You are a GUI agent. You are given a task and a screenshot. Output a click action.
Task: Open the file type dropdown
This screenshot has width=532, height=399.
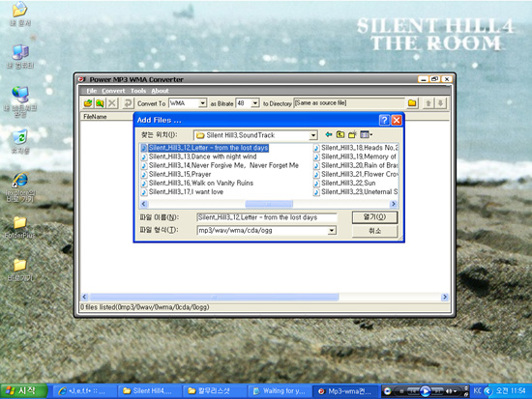tap(332, 231)
